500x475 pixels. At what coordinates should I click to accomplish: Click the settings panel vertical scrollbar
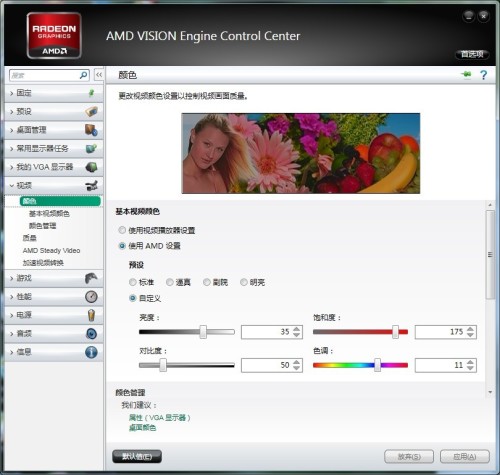click(x=490, y=255)
